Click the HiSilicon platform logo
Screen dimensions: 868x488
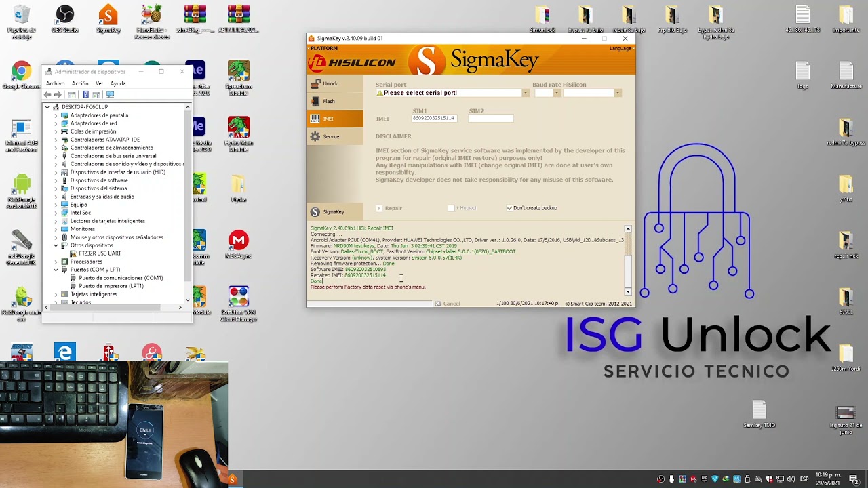pos(352,62)
